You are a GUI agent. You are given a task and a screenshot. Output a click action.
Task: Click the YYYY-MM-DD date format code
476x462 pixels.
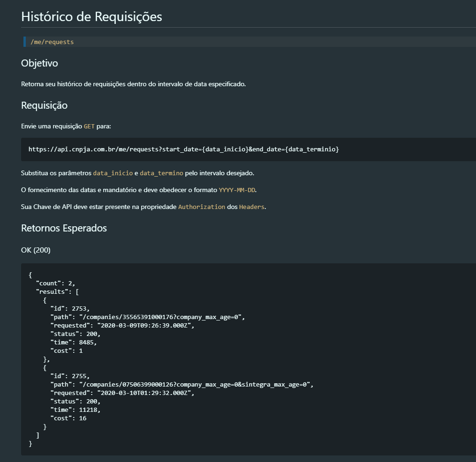click(x=237, y=190)
